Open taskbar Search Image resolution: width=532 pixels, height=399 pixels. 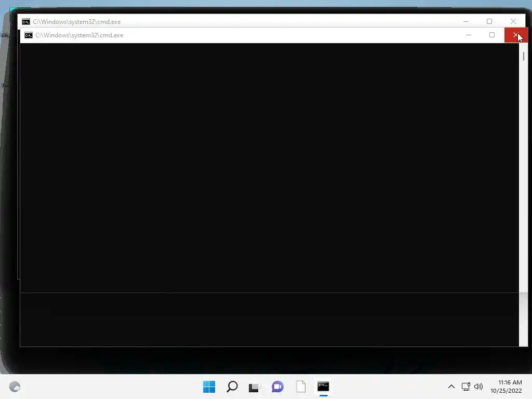coord(232,387)
